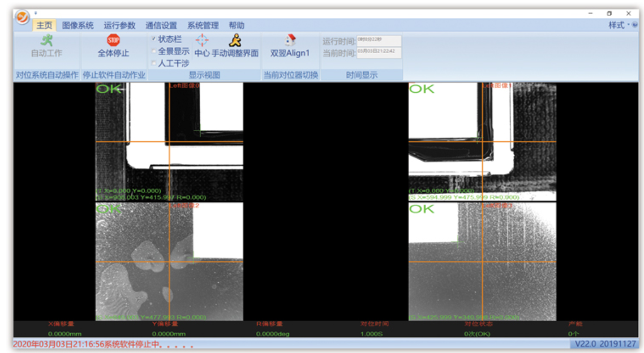Open the 通信设置 tab
Viewport: 644px width, 353px height.
(x=161, y=25)
